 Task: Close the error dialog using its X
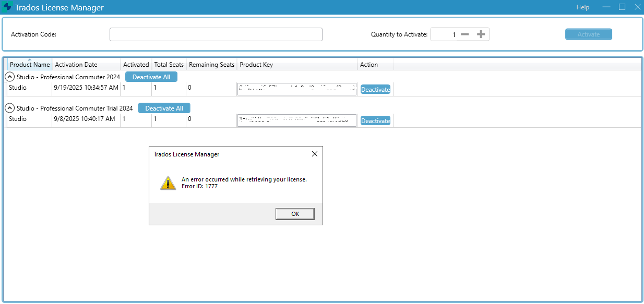pos(314,154)
